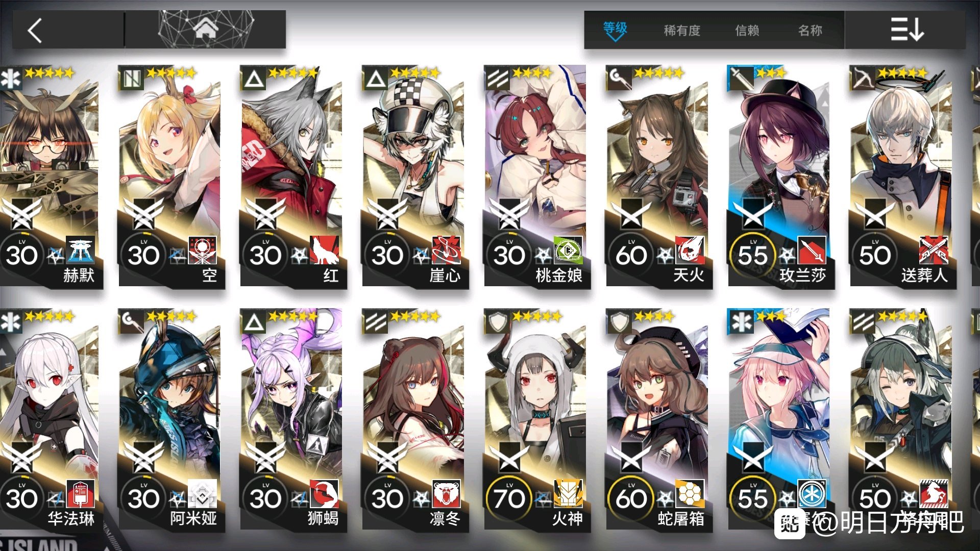This screenshot has height=551, width=980.
Task: Open the home icon in top bar
Action: pyautogui.click(x=206, y=30)
